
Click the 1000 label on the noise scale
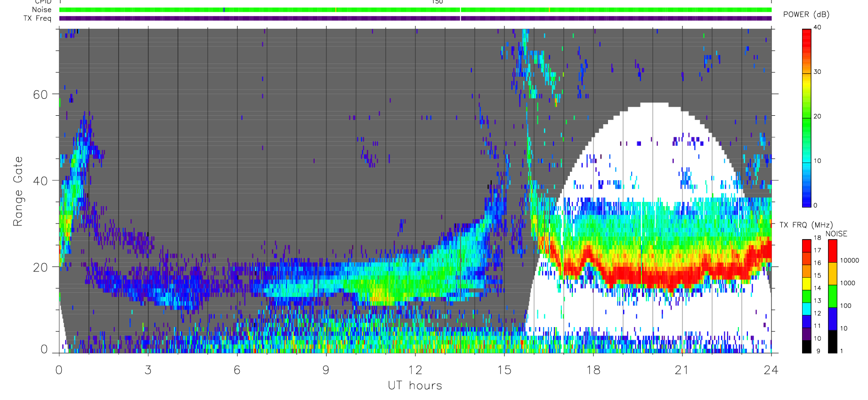pyautogui.click(x=848, y=283)
